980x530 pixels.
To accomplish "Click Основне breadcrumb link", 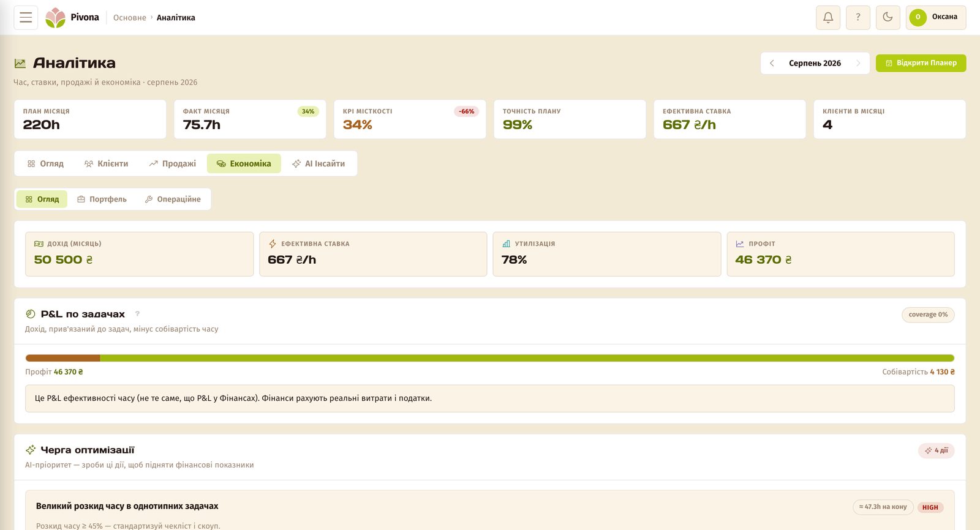I will tap(130, 18).
